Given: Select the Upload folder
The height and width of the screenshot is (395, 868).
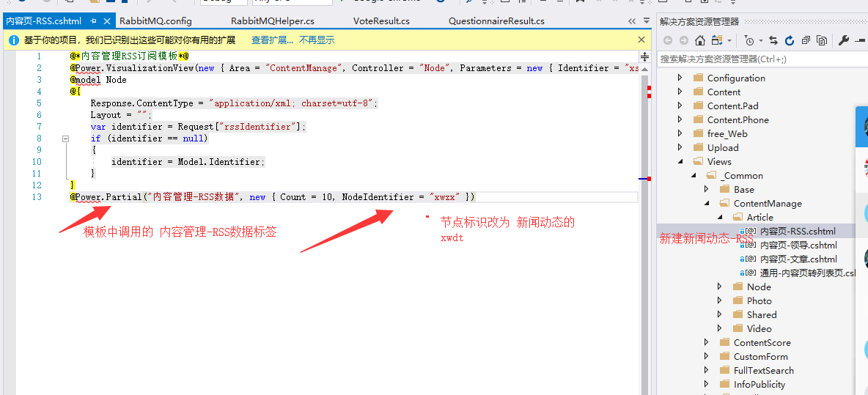Looking at the screenshot, I should pos(723,148).
